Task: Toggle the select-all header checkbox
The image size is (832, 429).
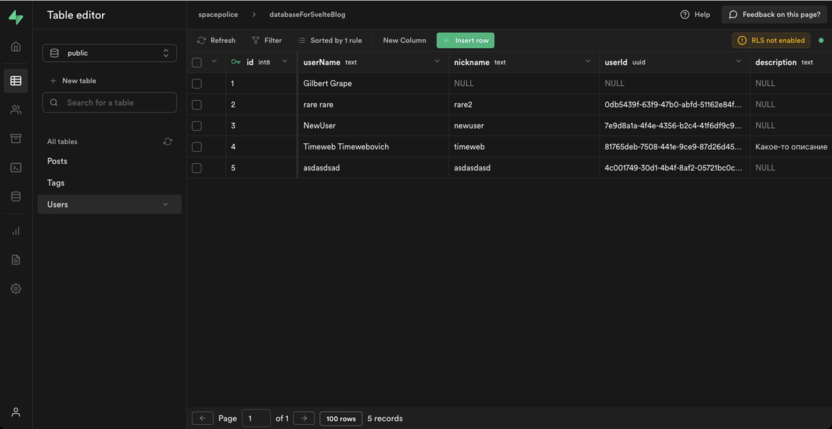Action: tap(197, 62)
